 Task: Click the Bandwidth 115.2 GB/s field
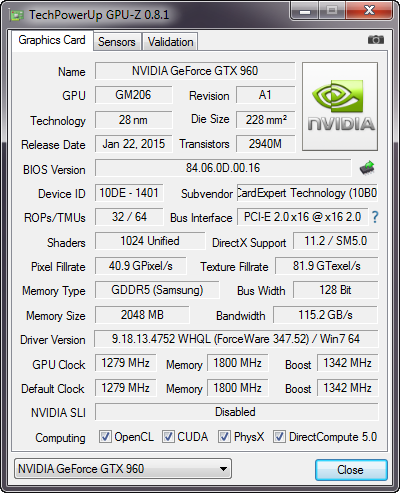pyautogui.click(x=325, y=315)
